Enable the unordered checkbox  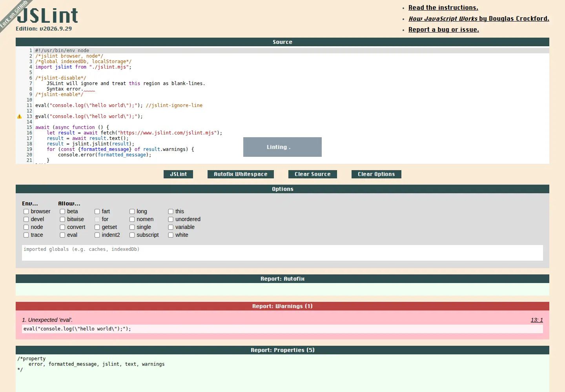point(171,220)
